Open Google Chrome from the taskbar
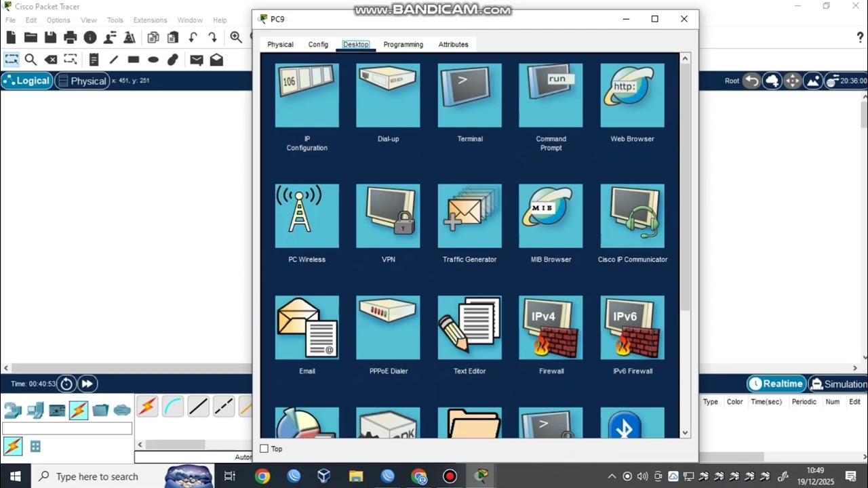 tap(262, 476)
